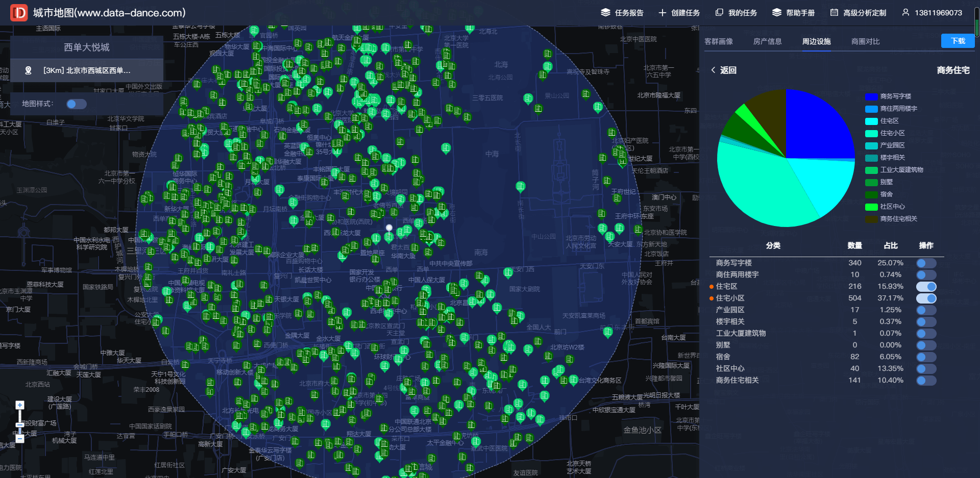Go back using the 返回 chevron
This screenshot has width=980, height=478.
pos(713,70)
